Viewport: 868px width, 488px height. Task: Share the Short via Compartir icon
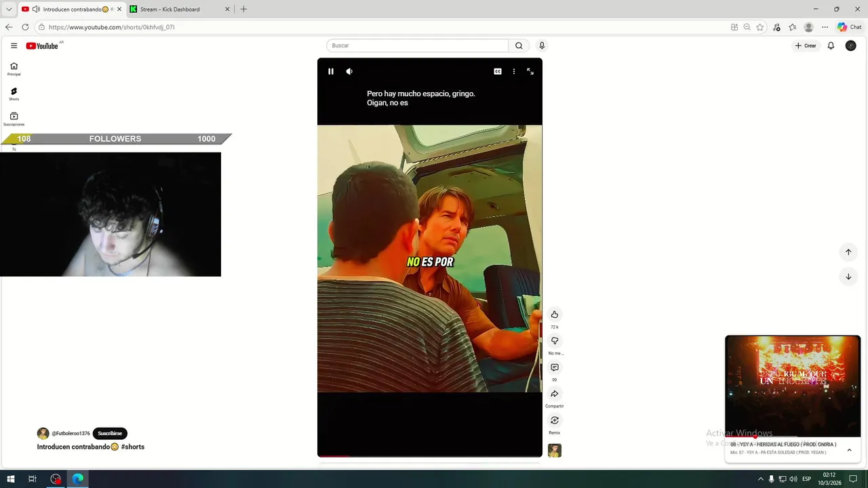point(555,394)
